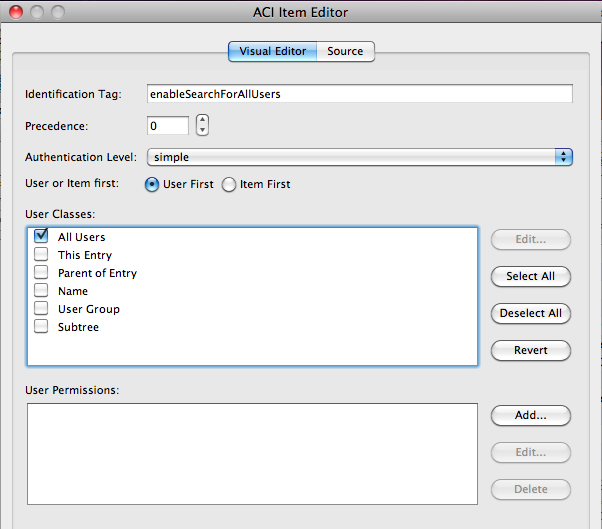Open the Authentication Level dropdown
Screen dimensions: 602x529
click(x=359, y=157)
